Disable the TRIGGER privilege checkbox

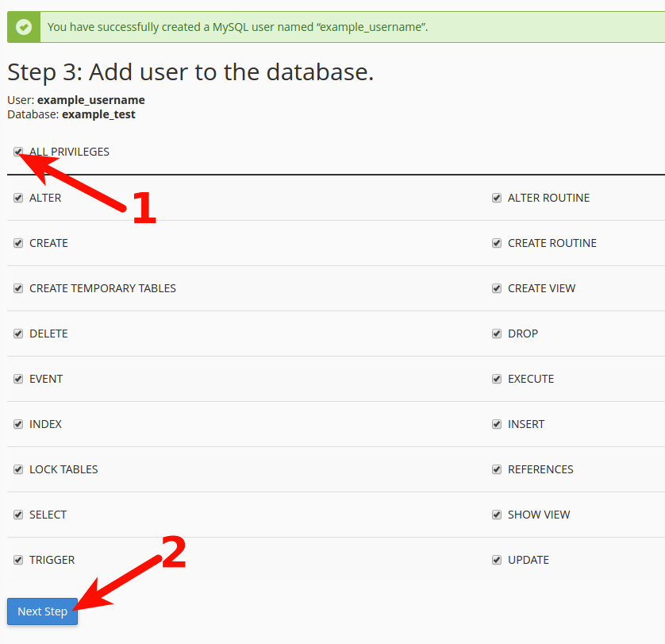[18, 560]
